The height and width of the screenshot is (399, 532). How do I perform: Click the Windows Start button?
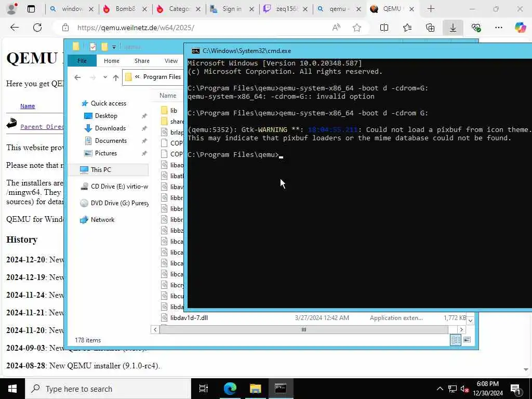[12, 389]
